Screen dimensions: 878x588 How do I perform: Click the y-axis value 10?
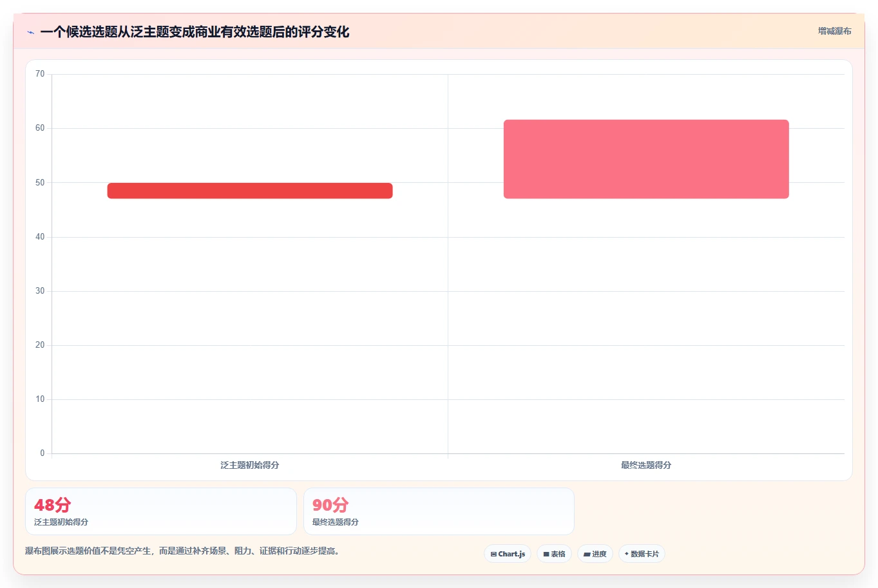tap(40, 399)
